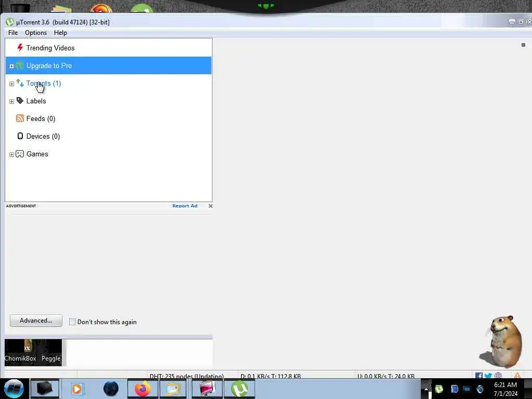Click the Advanced... button
Viewport: 532px width, 399px height.
36,321
